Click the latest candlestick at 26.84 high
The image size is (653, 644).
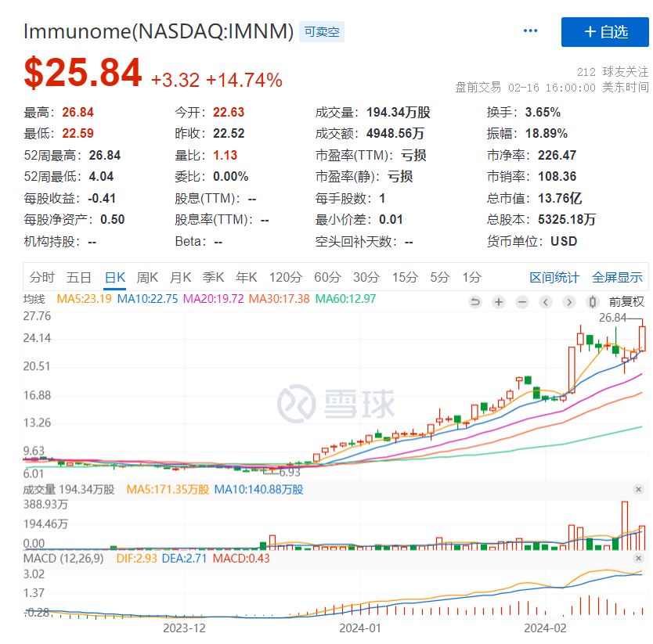642,338
